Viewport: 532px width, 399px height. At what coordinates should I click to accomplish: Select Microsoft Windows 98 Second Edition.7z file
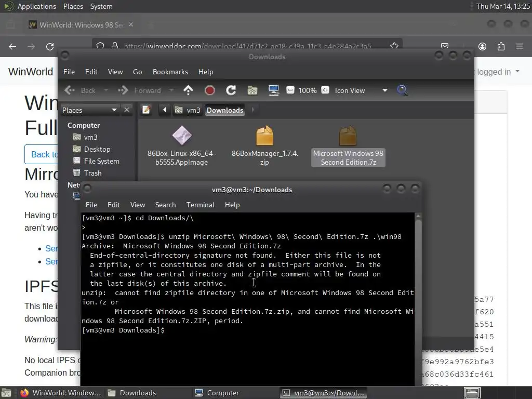[x=348, y=146]
